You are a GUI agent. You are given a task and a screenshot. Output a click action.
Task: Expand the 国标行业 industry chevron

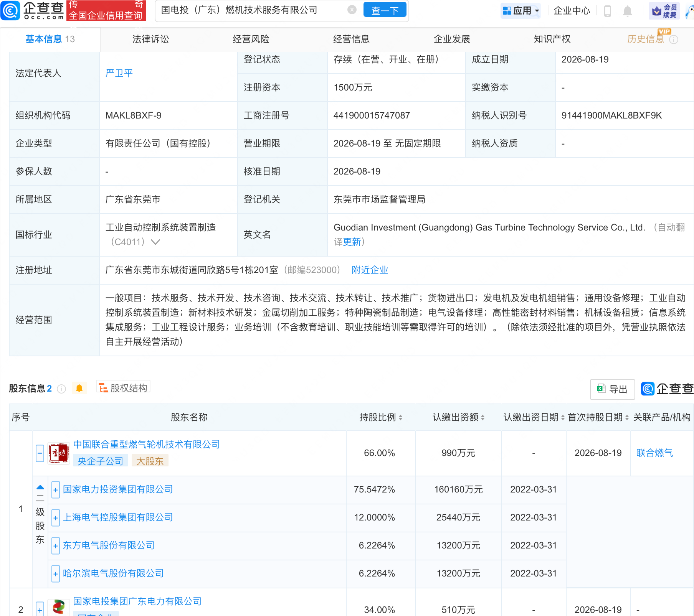[155, 242]
